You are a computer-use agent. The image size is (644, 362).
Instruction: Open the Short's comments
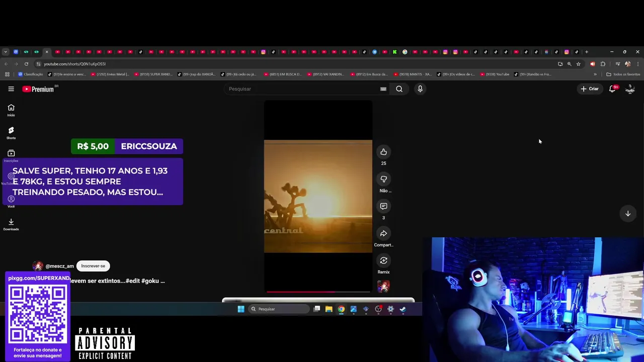tap(383, 206)
